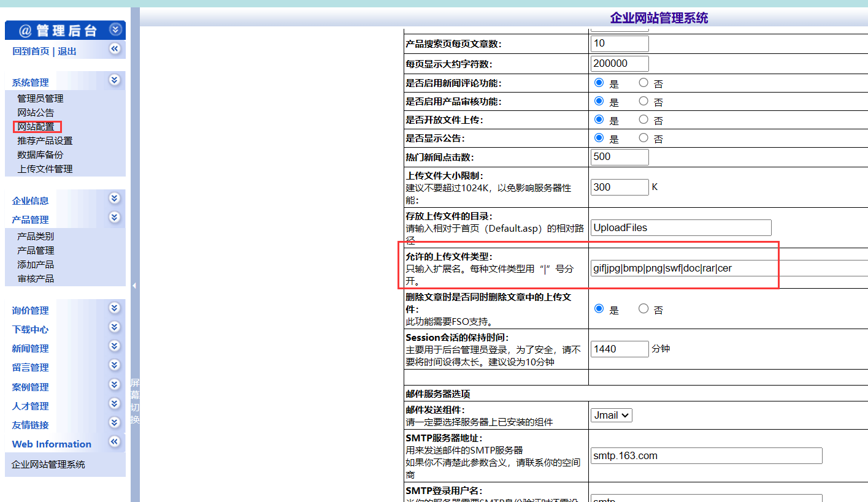Click the chevron icon next to 新闻管理
Image resolution: width=868 pixels, height=502 pixels.
click(x=115, y=346)
